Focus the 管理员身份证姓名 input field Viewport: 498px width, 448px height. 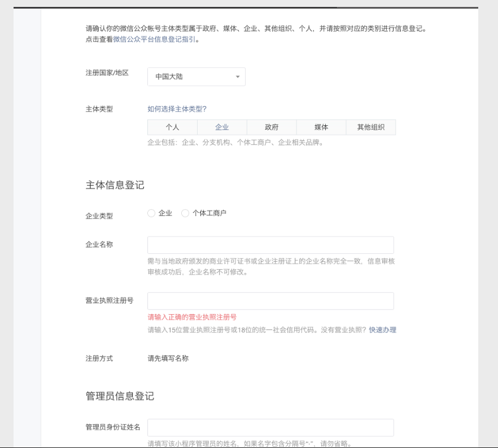pos(270,427)
